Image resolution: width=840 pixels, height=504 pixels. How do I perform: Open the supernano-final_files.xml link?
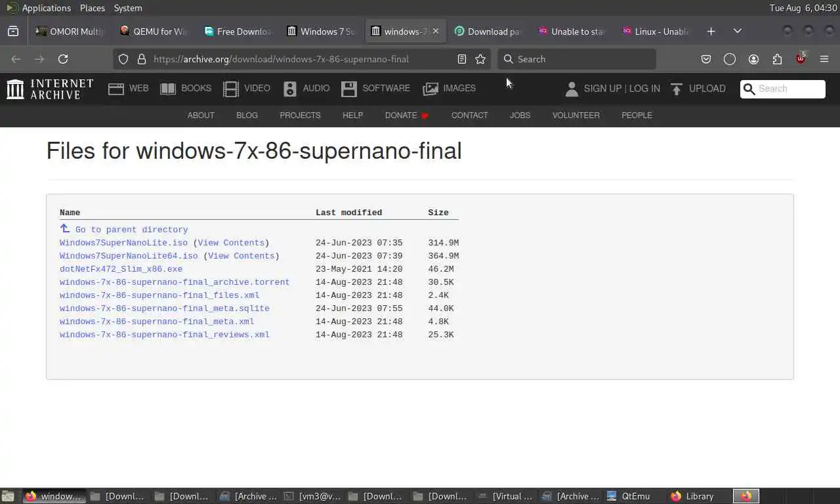tap(159, 295)
